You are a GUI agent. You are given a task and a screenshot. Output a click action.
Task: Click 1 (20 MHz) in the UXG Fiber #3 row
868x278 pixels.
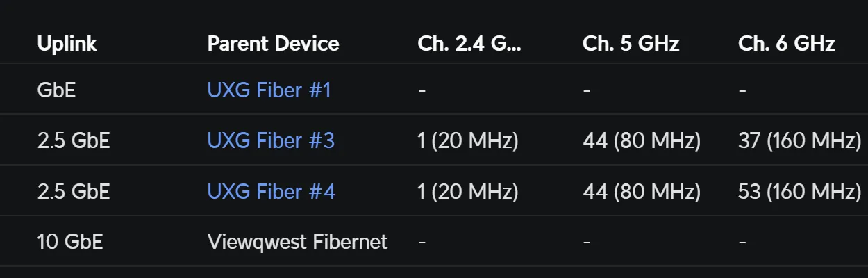tap(468, 140)
